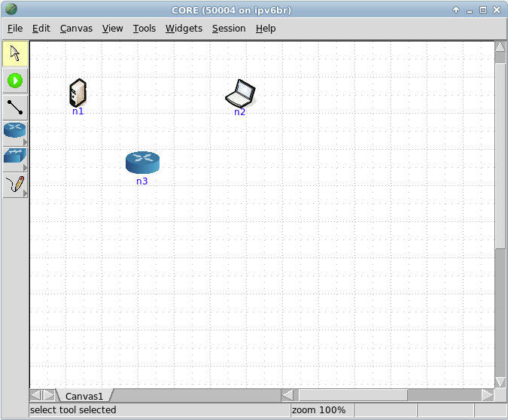The image size is (508, 420).
Task: Activate the selection arrow tool
Action: 15,53
